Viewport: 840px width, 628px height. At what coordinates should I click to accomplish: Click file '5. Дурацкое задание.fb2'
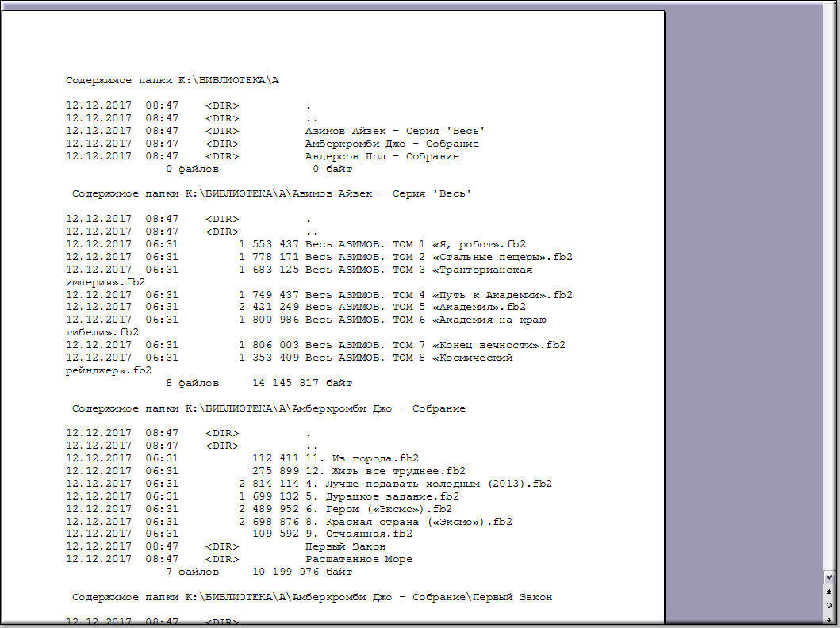[382, 496]
